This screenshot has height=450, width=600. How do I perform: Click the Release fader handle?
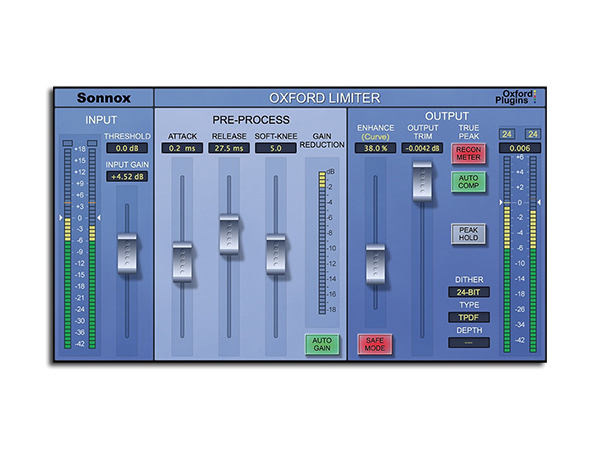(229, 234)
